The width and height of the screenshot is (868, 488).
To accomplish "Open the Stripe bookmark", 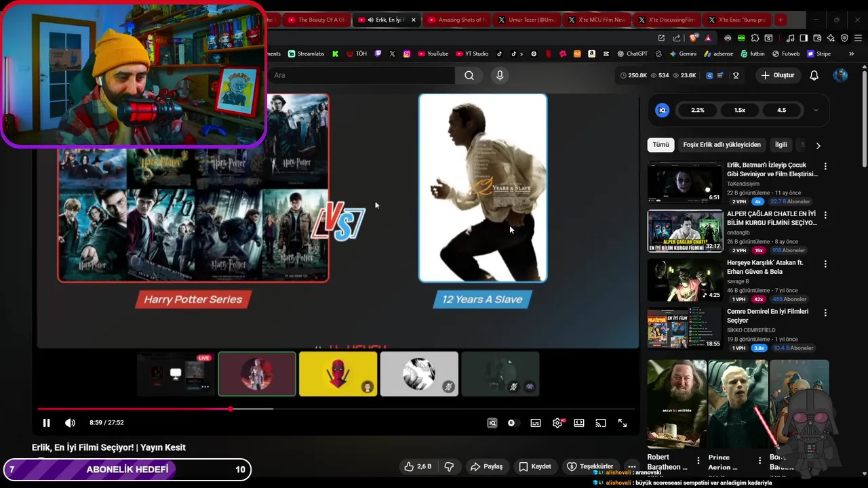I will [x=818, y=54].
